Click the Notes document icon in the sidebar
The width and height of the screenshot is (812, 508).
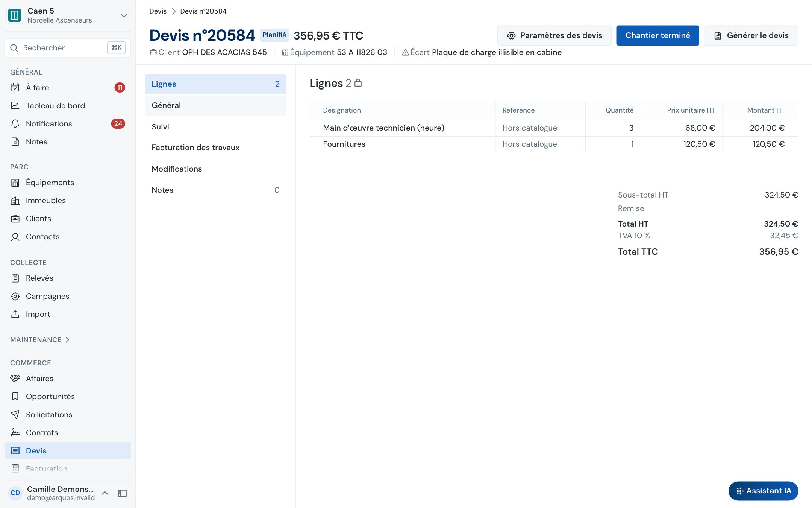(15, 142)
